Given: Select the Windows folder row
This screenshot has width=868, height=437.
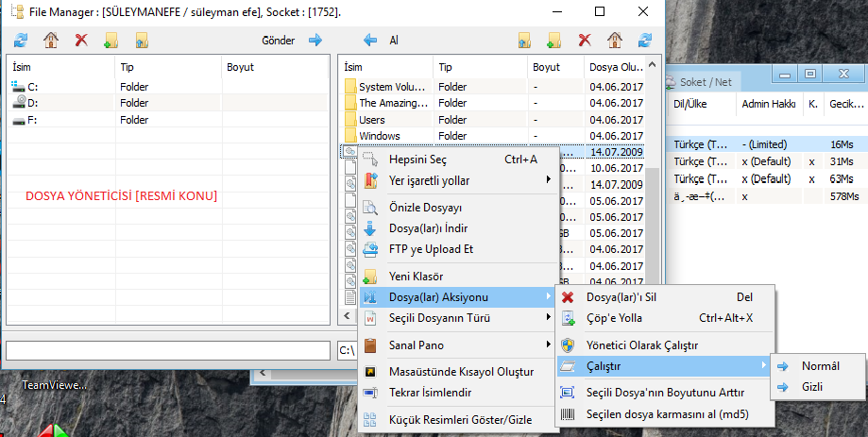Looking at the screenshot, I should pyautogui.click(x=493, y=136).
